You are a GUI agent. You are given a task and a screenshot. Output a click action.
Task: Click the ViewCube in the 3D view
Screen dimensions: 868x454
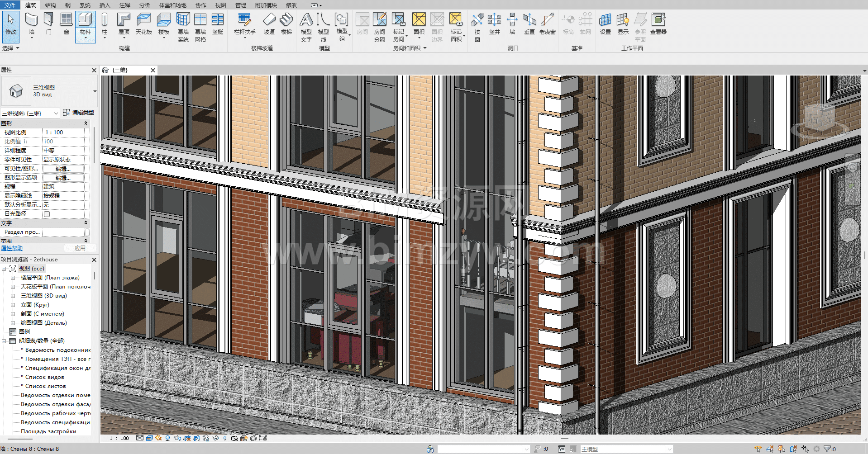(x=820, y=119)
